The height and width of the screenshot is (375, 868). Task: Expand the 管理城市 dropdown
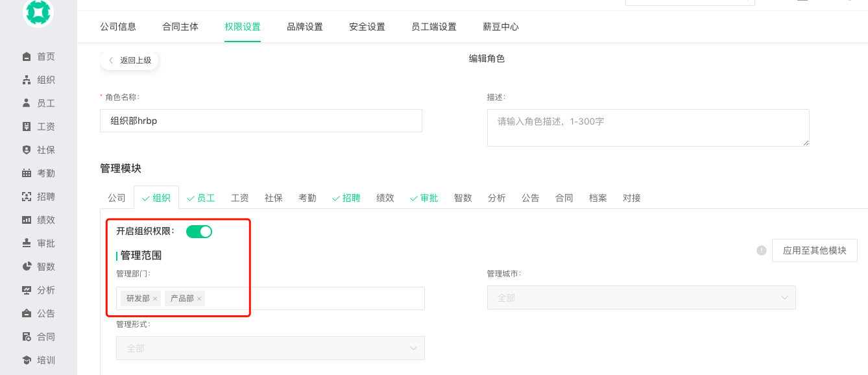[x=642, y=298]
